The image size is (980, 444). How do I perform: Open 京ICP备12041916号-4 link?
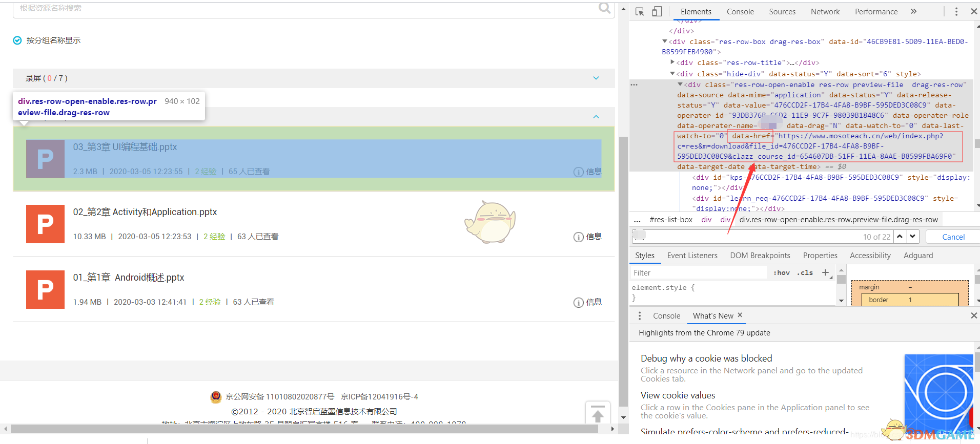[x=379, y=397]
